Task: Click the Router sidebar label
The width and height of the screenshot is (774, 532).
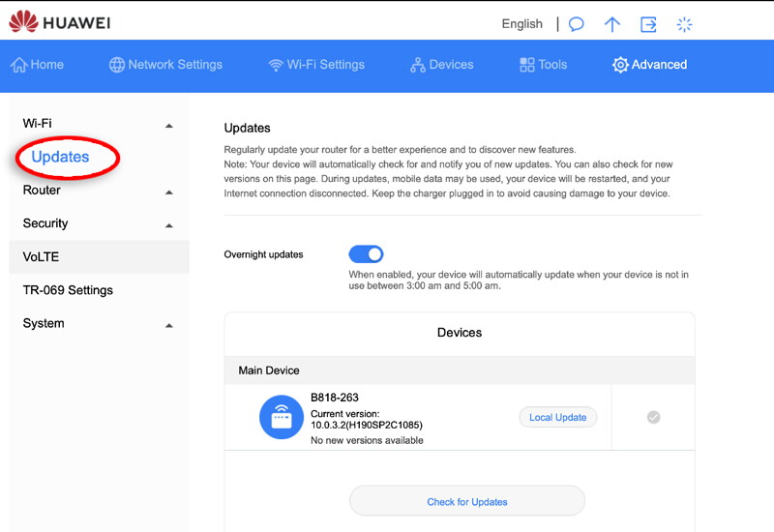Action: (x=42, y=190)
